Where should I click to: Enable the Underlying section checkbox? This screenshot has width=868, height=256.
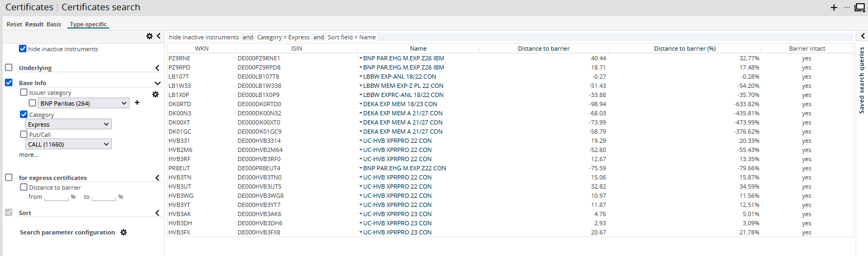coord(9,67)
